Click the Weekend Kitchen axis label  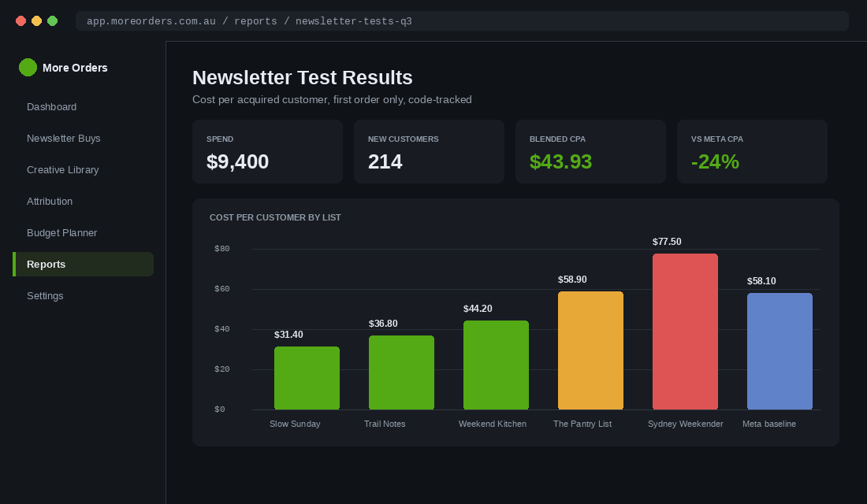[x=493, y=424]
